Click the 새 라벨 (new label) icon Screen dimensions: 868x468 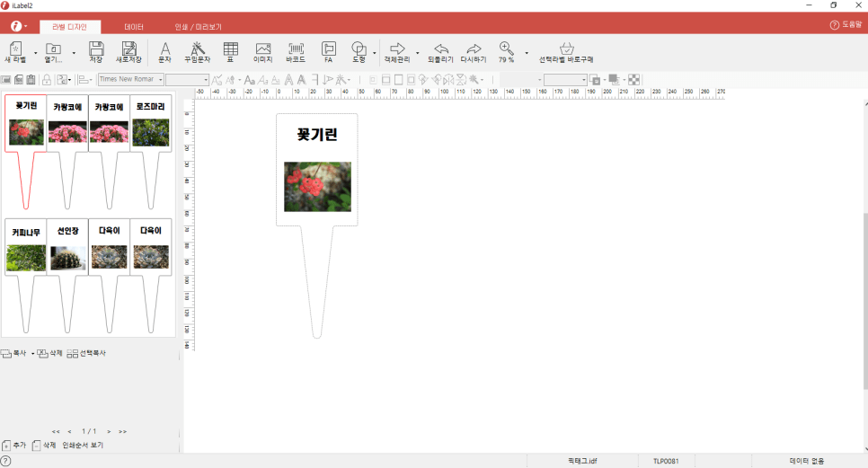click(15, 49)
